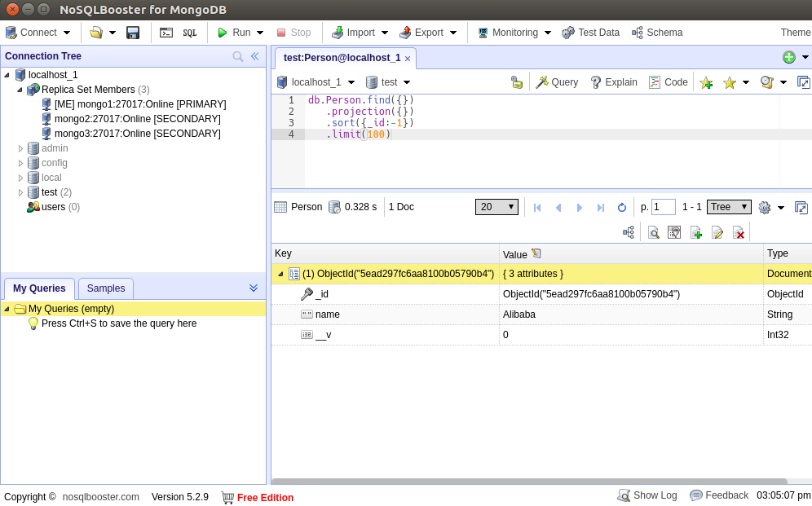Image resolution: width=812 pixels, height=506 pixels.
Task: Toggle the lock icon in editor toolbar
Action: (516, 82)
